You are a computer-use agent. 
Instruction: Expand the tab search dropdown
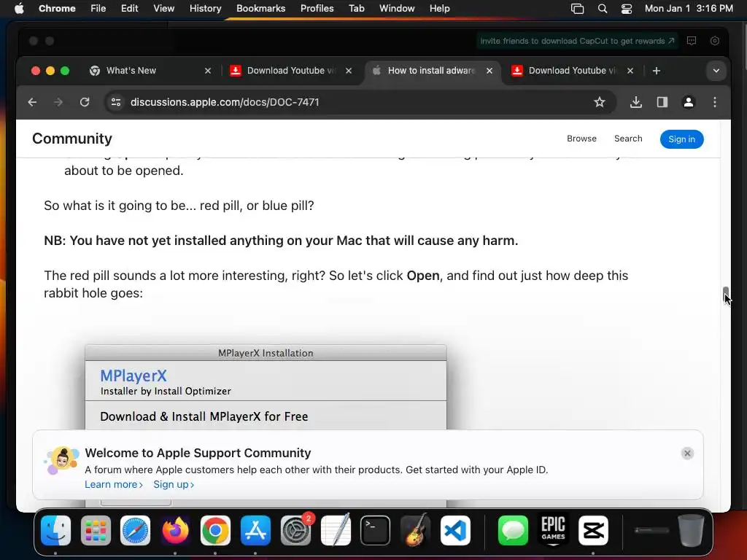(x=716, y=71)
